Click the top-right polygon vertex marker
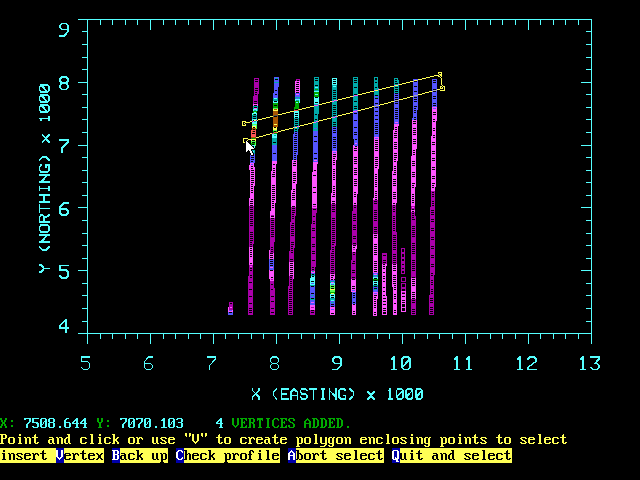Viewport: 640px width, 480px height. click(x=440, y=75)
